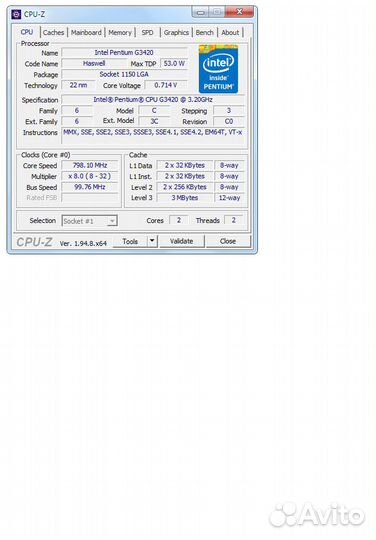
Task: Click the Instructions field listing MMX, SSE
Action: coord(153,136)
